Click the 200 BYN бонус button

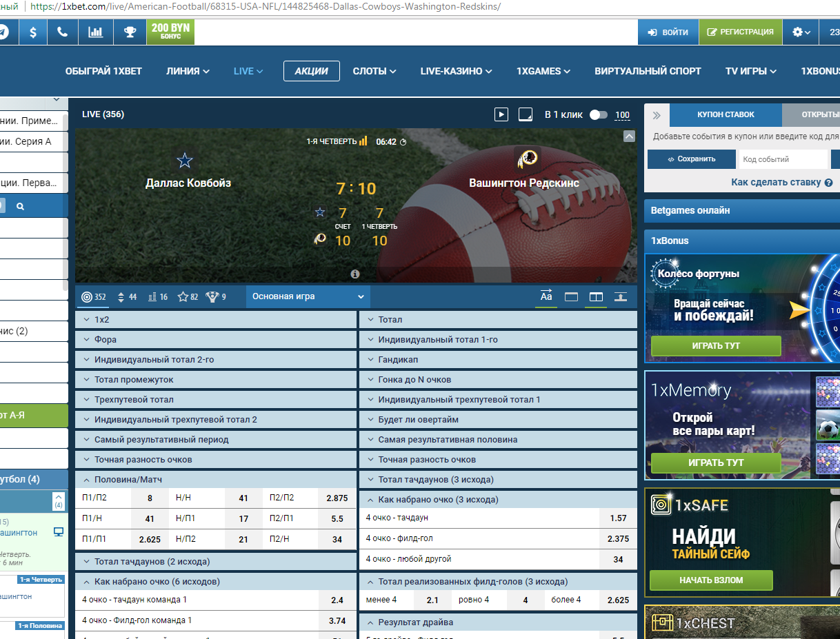(170, 32)
